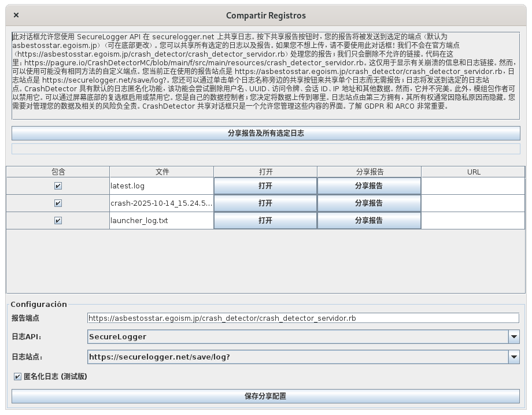The height and width of the screenshot is (415, 532).
Task: Select the URL column header
Action: click(474, 172)
